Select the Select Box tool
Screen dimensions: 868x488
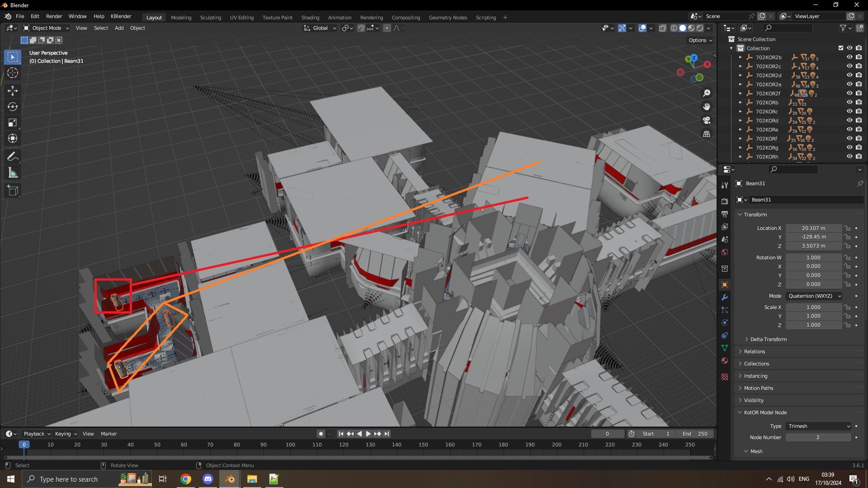coord(13,57)
